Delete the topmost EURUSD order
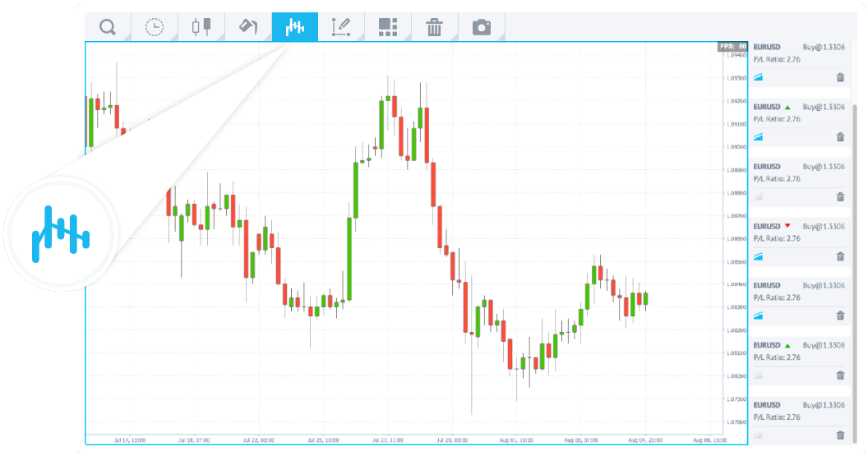Viewport: 868px width, 456px height. pos(840,77)
